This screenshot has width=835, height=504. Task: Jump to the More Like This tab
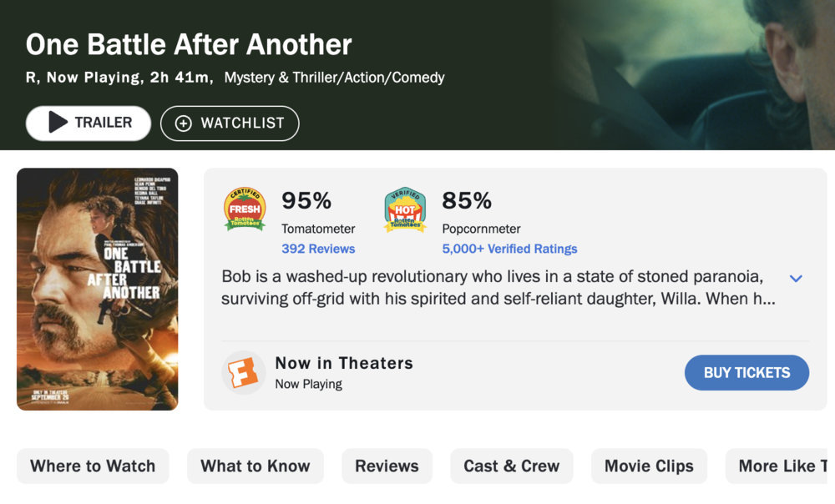pyautogui.click(x=782, y=466)
